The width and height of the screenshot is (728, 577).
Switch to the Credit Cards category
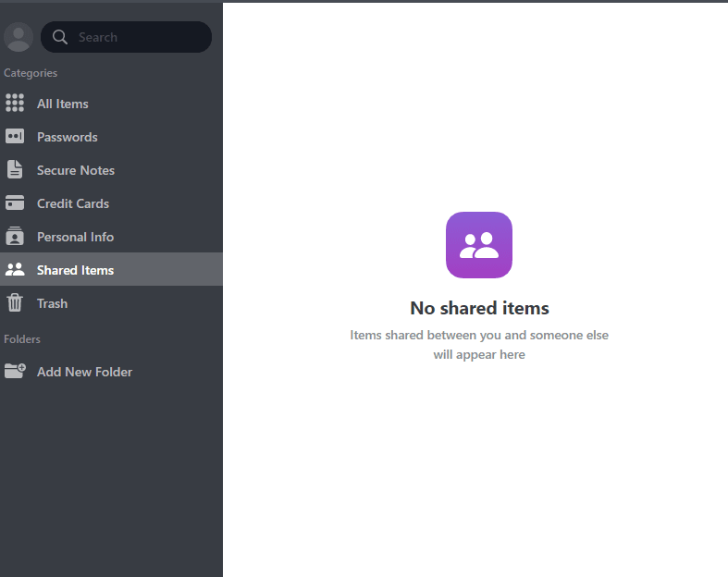111,203
